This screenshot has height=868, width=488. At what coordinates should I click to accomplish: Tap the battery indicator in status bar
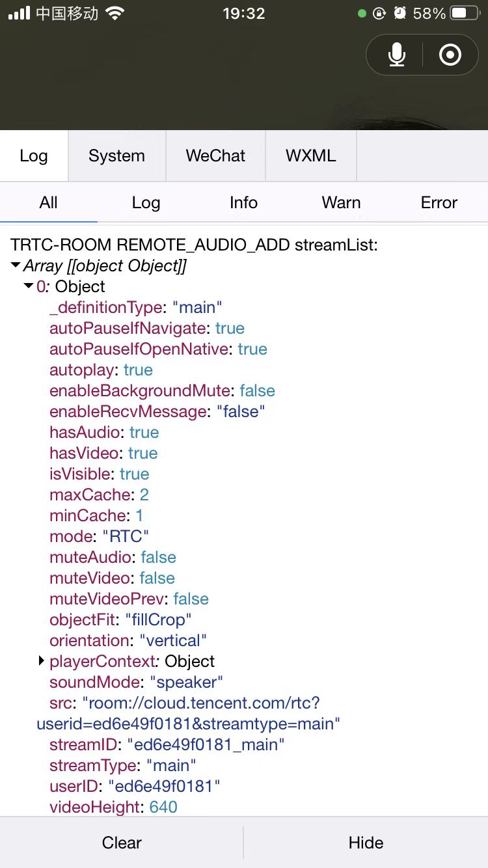[465, 14]
